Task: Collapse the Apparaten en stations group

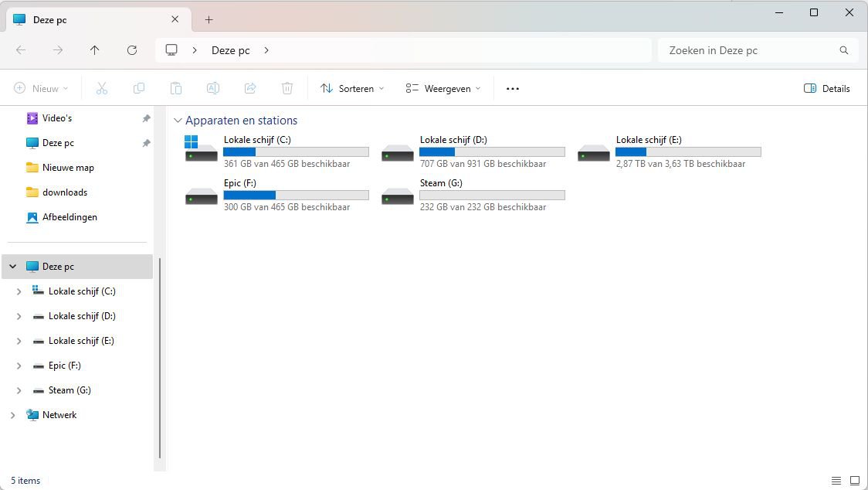Action: coord(178,121)
